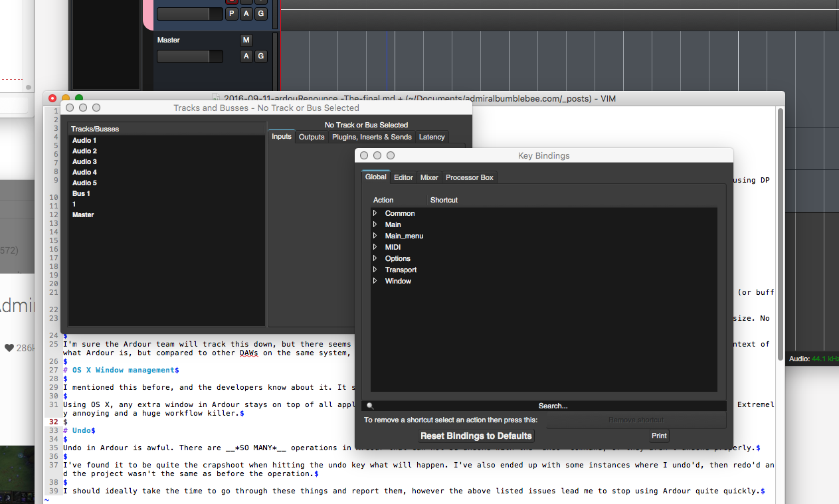
Task: Expand the MIDI action group
Action: click(x=375, y=247)
